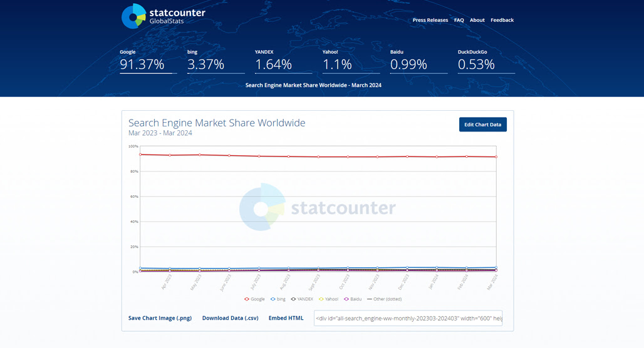Go to the About page

coord(477,20)
